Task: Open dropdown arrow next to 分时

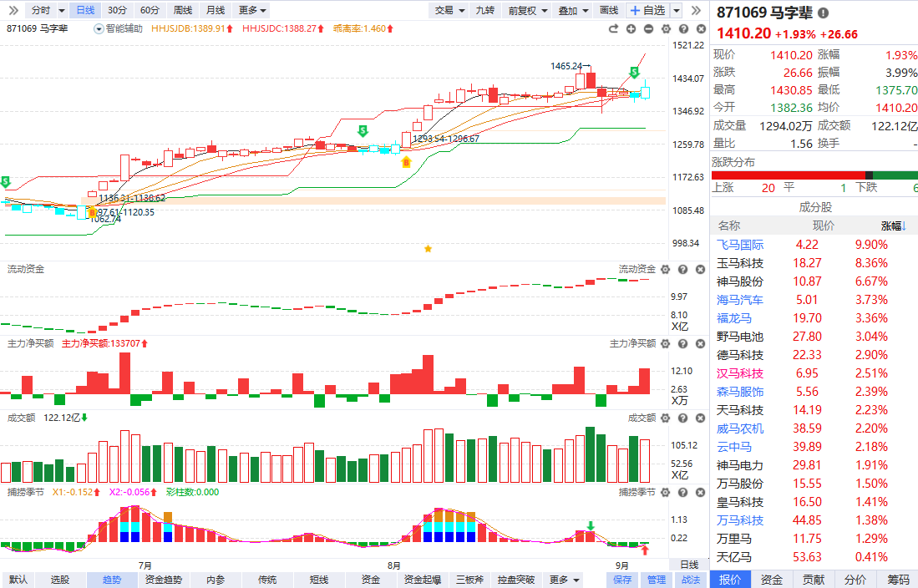Action: [x=62, y=11]
